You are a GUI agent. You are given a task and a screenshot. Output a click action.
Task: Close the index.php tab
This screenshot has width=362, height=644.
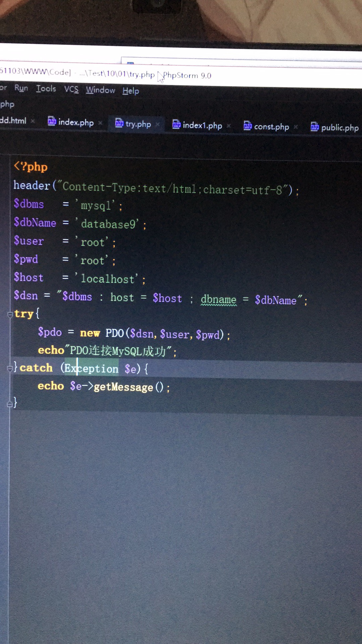pos(100,123)
